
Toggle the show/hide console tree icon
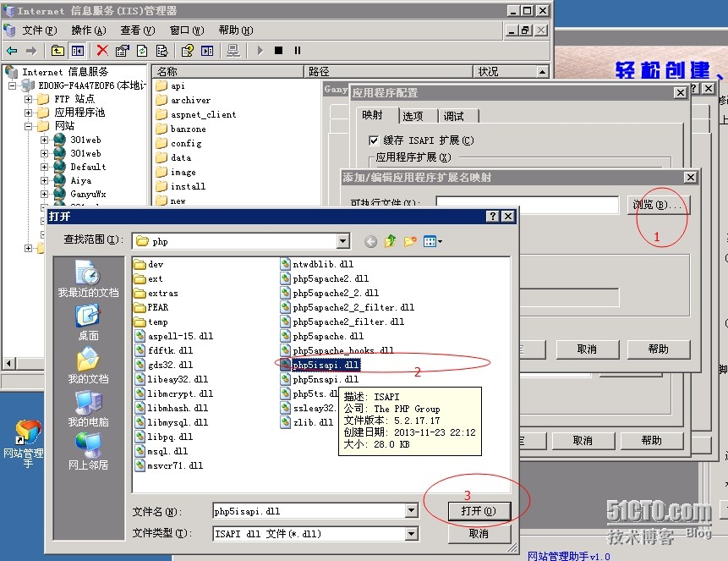pyautogui.click(x=78, y=50)
